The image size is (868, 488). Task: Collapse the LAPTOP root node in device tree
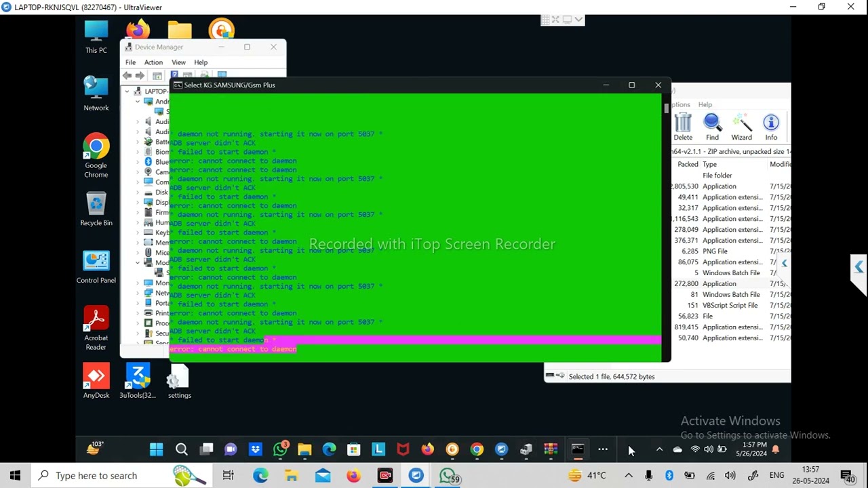(127, 91)
